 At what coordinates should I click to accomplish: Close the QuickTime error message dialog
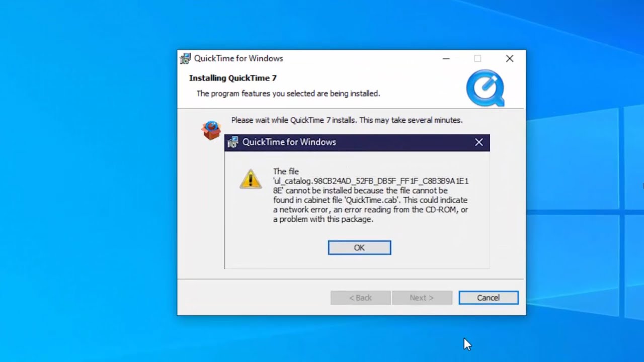point(479,142)
